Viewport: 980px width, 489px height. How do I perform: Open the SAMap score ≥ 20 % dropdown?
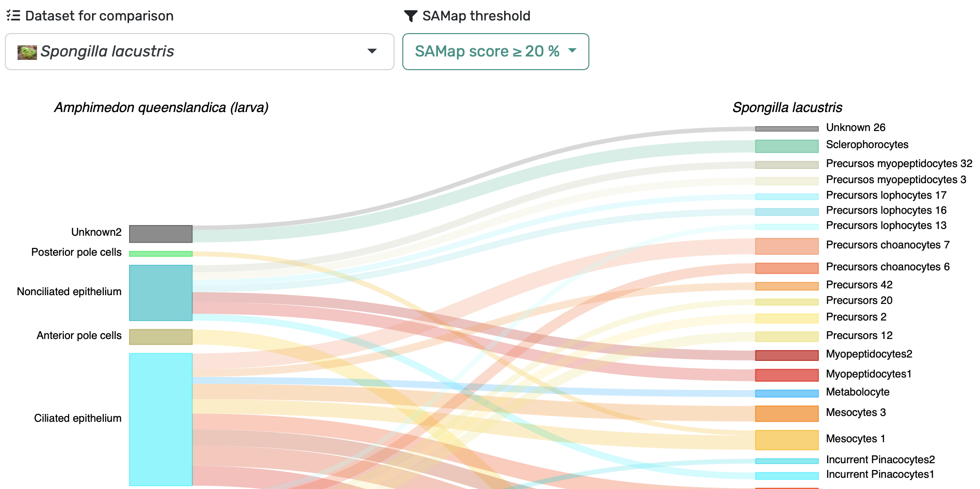click(x=495, y=52)
